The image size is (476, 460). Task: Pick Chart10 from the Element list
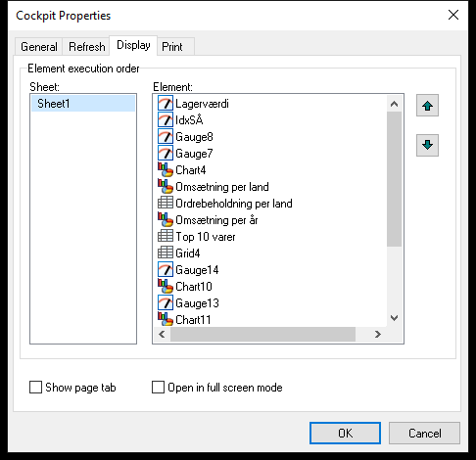coord(194,287)
